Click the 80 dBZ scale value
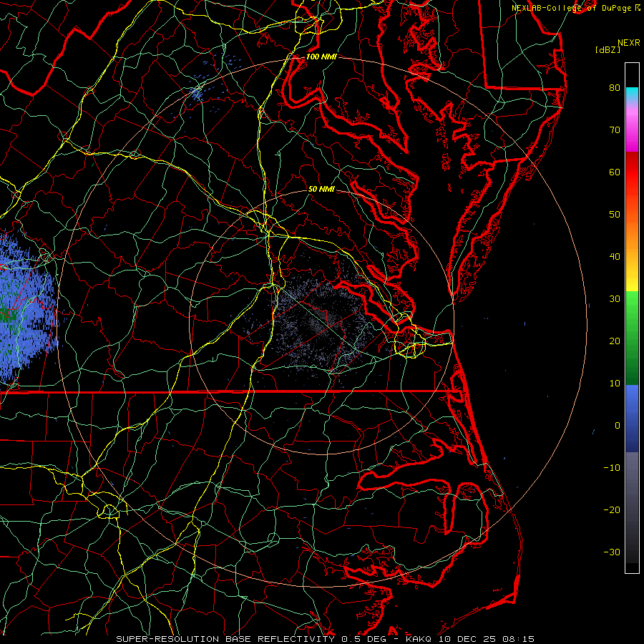The image size is (644, 644). click(615, 88)
